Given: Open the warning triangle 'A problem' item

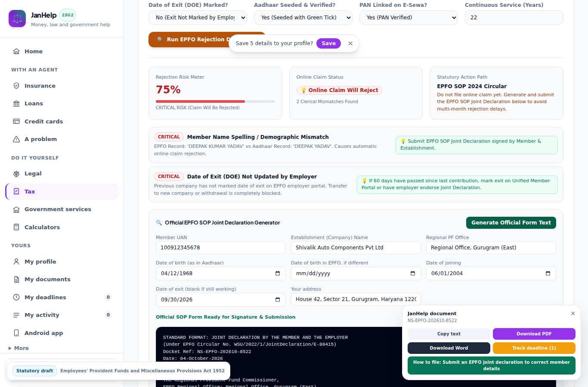Looking at the screenshot, I should tap(16, 139).
